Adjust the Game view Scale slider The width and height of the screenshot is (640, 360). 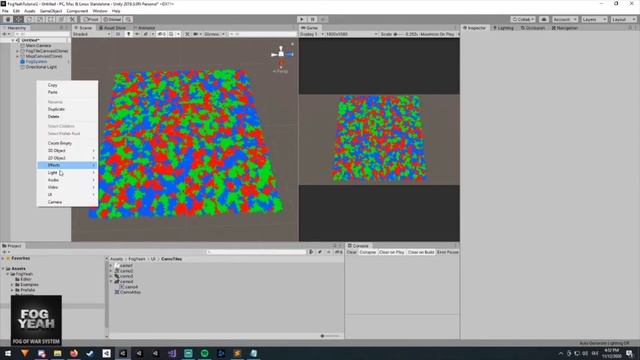(x=398, y=34)
